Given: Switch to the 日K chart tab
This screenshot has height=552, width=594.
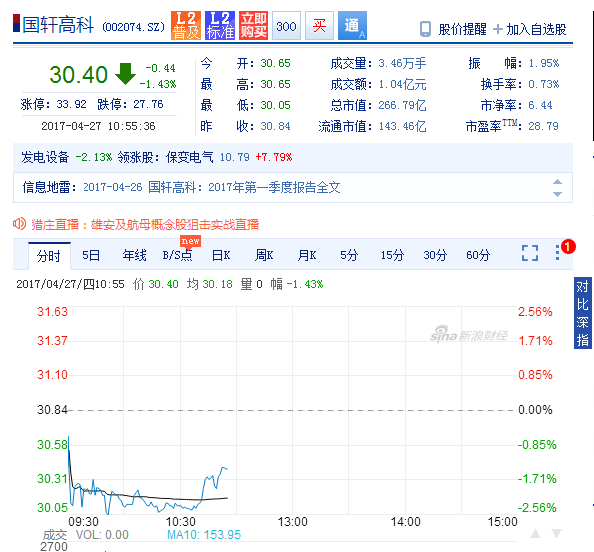Looking at the screenshot, I should tap(221, 255).
